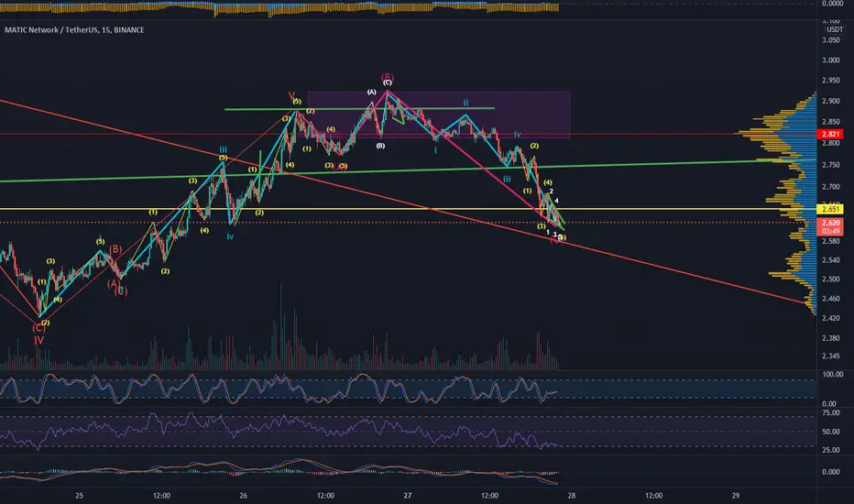The width and height of the screenshot is (854, 504).
Task: Click the 100.00 stochastic scale value
Action: [x=832, y=375]
